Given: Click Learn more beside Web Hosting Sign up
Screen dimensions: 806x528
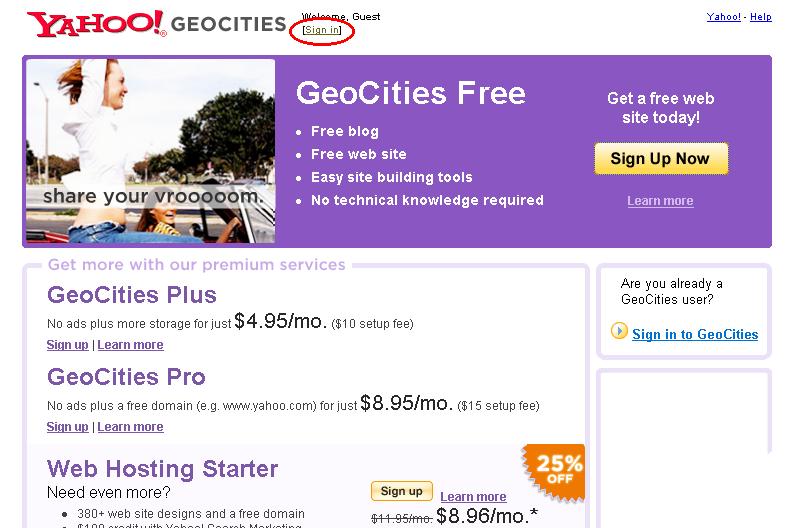Looking at the screenshot, I should click(x=473, y=497).
